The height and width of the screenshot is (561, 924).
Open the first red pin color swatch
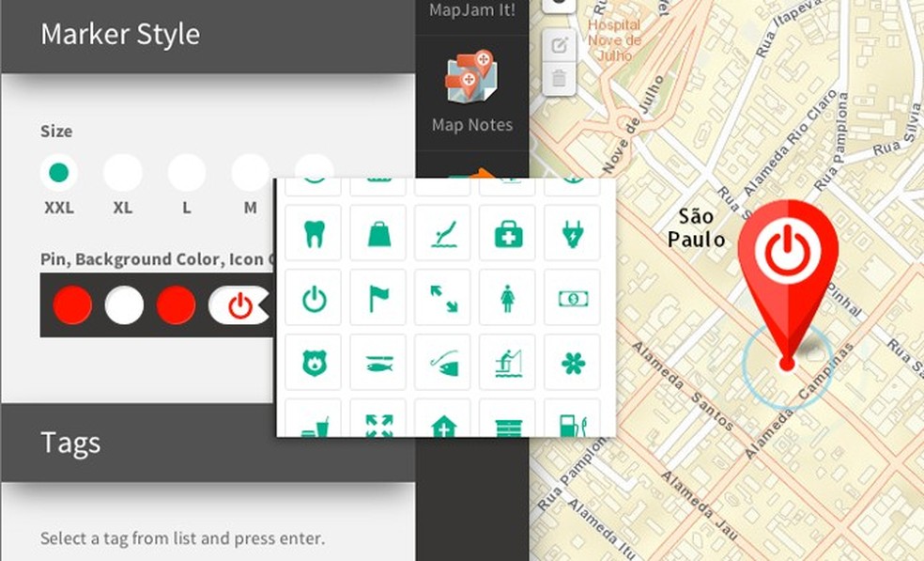click(72, 305)
